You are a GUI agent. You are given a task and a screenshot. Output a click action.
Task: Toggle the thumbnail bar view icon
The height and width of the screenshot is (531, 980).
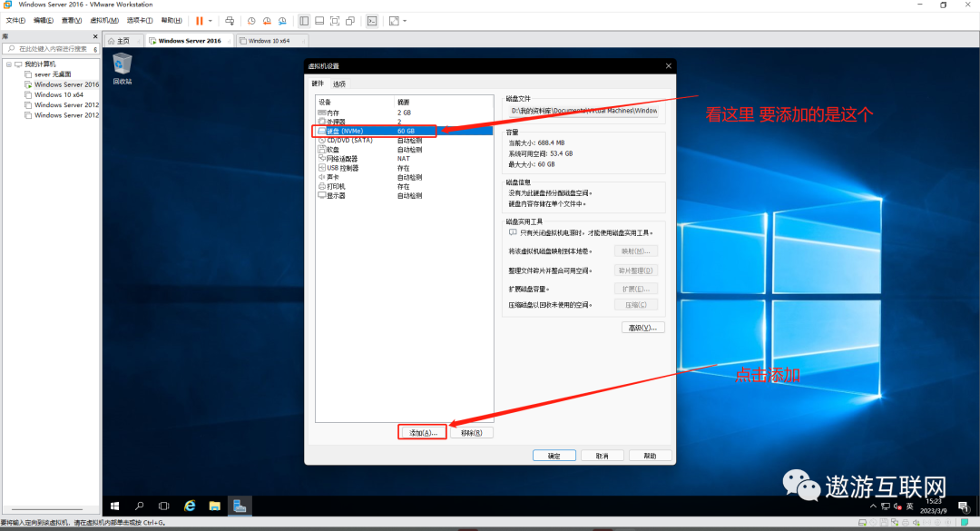[319, 21]
